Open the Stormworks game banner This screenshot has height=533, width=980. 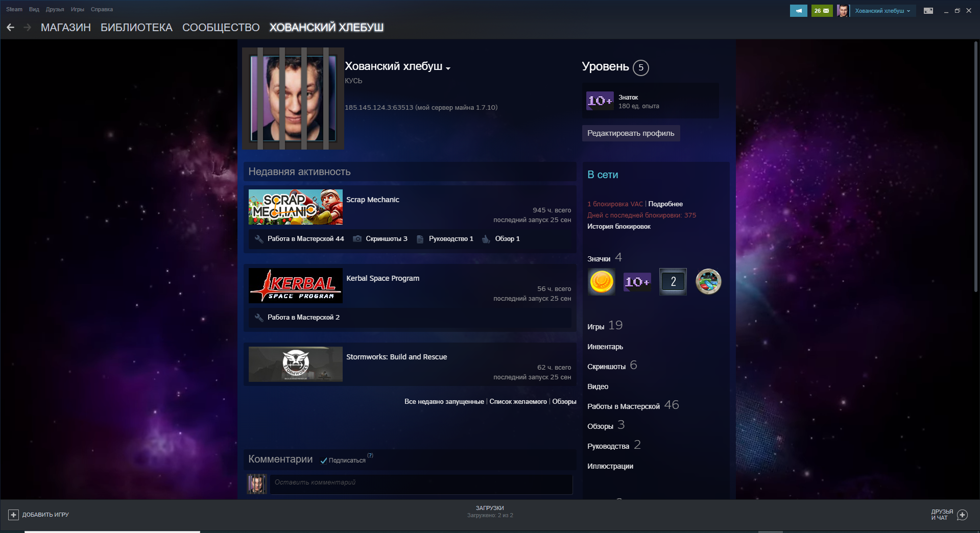point(295,365)
